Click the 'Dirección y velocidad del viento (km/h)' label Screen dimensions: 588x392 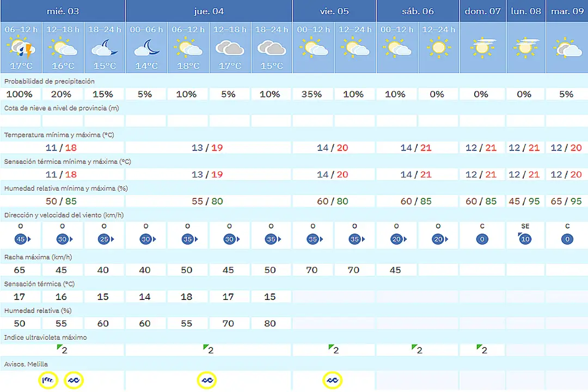point(64,215)
